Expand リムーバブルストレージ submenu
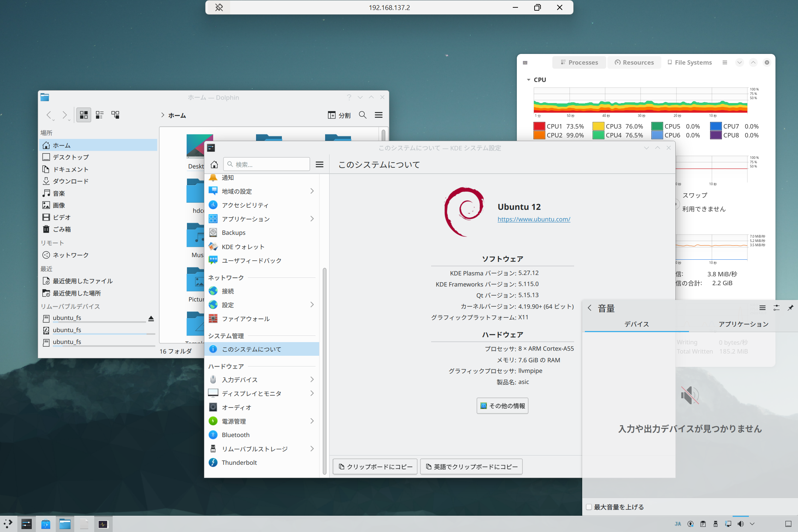 (312, 449)
